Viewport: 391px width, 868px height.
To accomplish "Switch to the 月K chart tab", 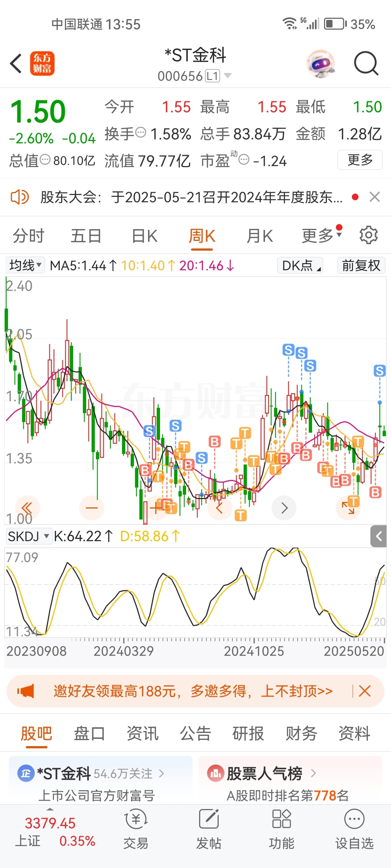I will pos(260,236).
